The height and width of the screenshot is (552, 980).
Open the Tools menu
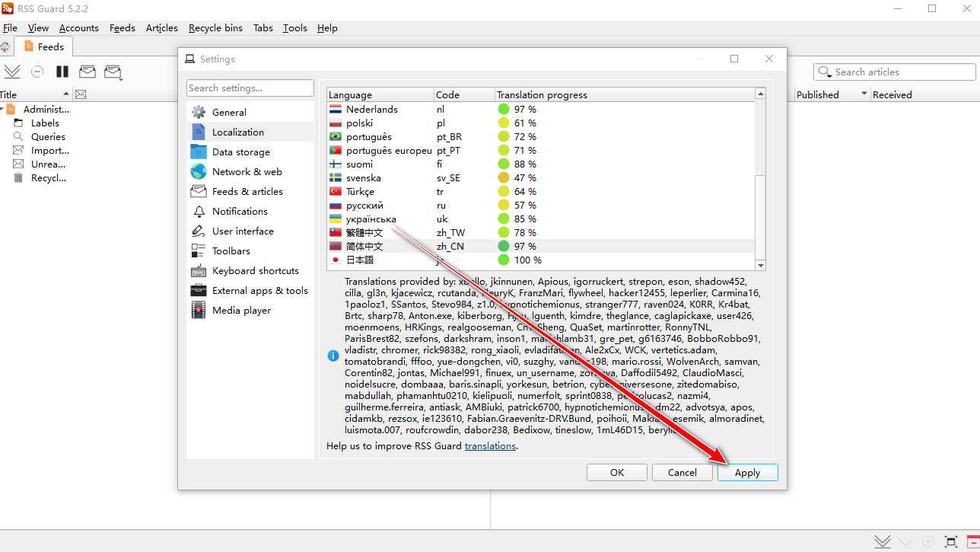coord(295,28)
